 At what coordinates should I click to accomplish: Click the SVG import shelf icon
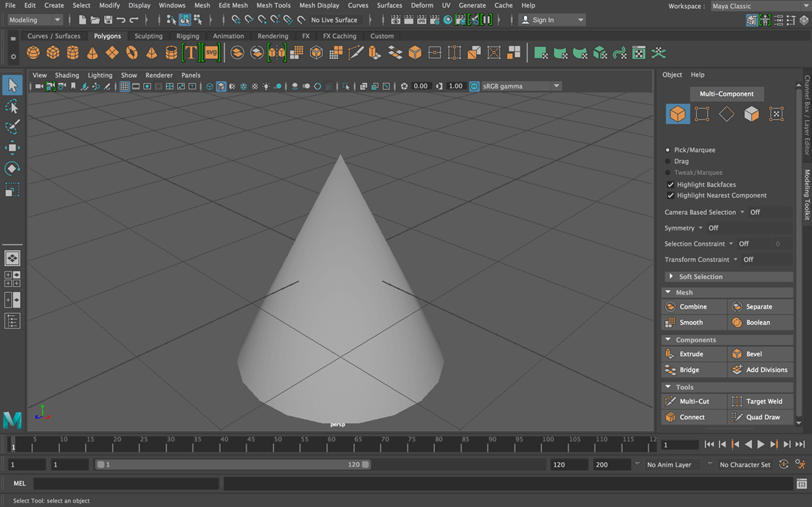pyautogui.click(x=211, y=53)
